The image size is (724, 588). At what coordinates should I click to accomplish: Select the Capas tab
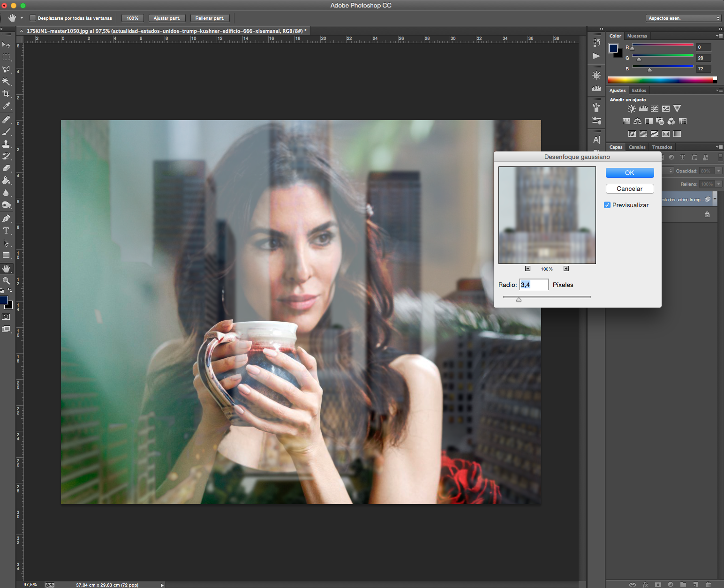(x=616, y=147)
